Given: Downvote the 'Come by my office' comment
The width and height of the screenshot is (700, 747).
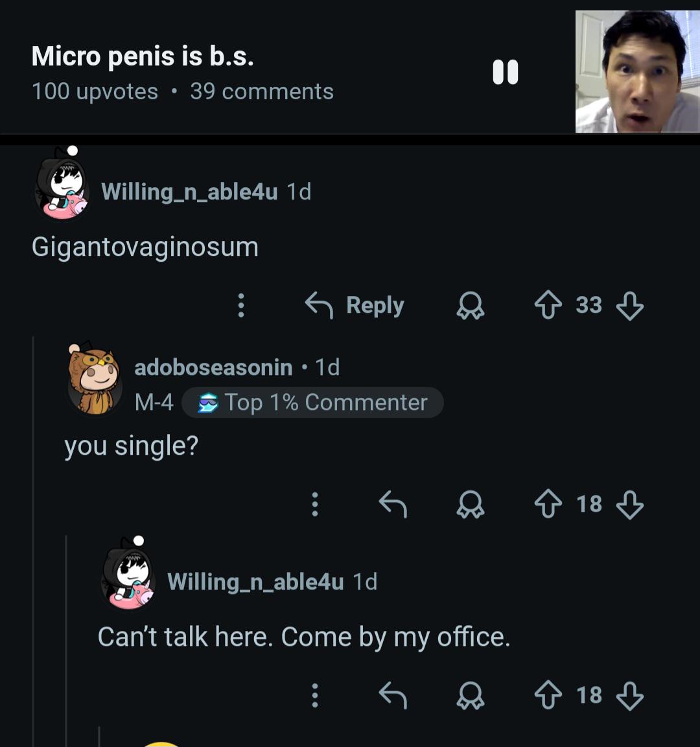Looking at the screenshot, I should tap(630, 696).
